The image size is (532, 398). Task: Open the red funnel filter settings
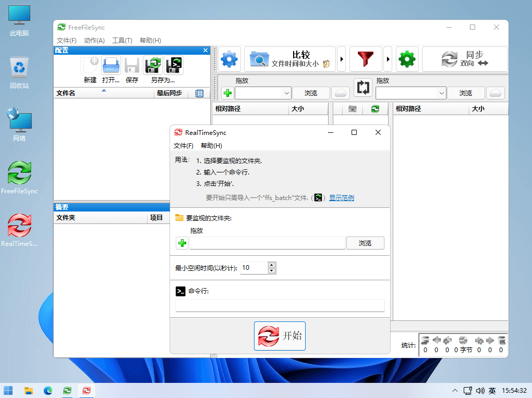[x=366, y=59]
